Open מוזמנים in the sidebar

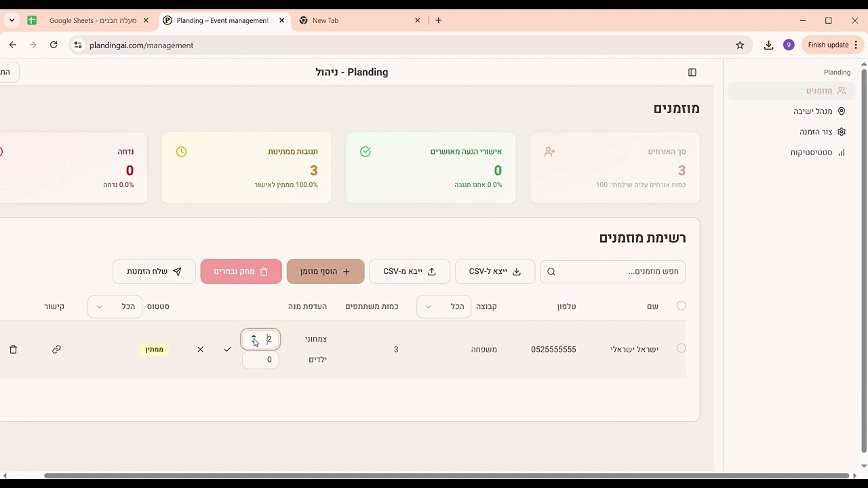tap(791, 91)
